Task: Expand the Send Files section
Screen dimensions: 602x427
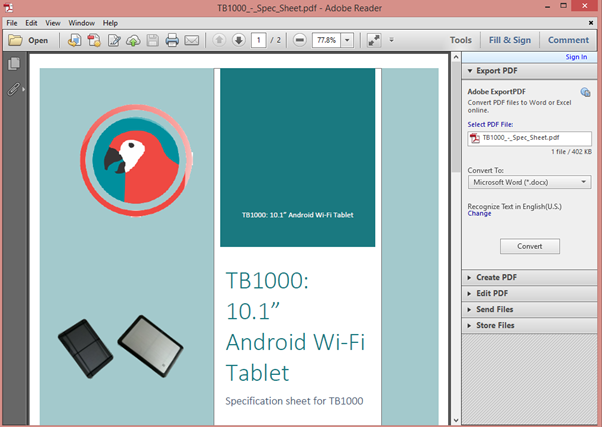Action: coord(496,310)
